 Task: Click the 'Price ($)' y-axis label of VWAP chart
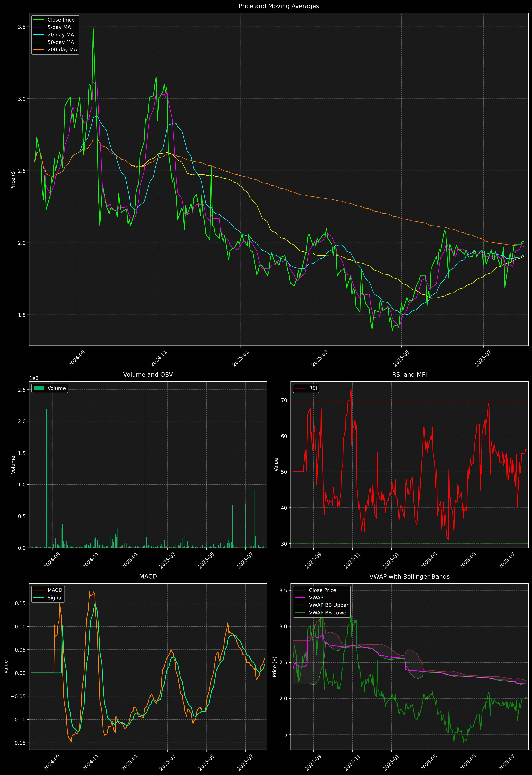pos(275,667)
